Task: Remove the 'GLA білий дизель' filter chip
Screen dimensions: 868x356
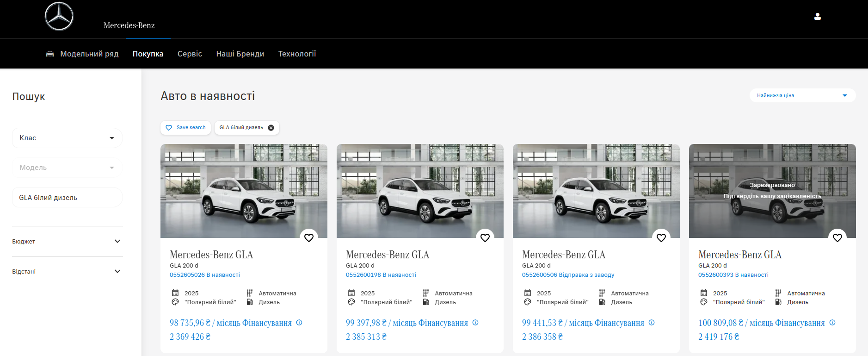Action: [271, 128]
